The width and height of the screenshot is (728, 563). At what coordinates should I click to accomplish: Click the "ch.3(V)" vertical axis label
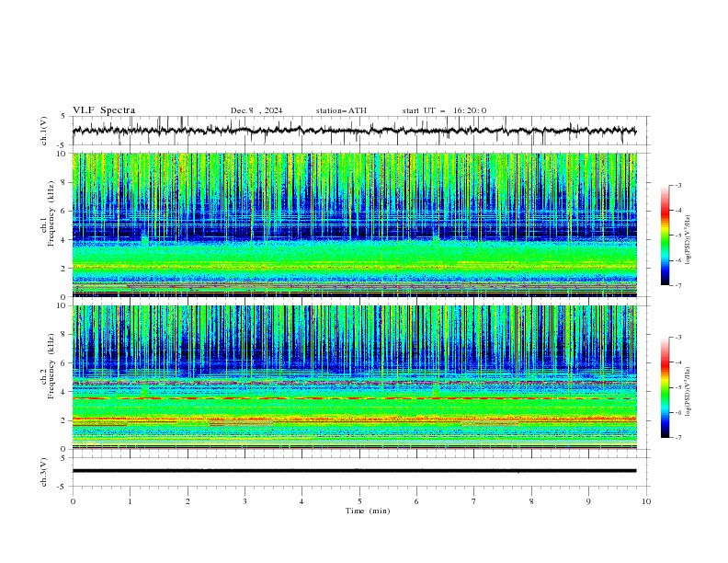[44, 472]
